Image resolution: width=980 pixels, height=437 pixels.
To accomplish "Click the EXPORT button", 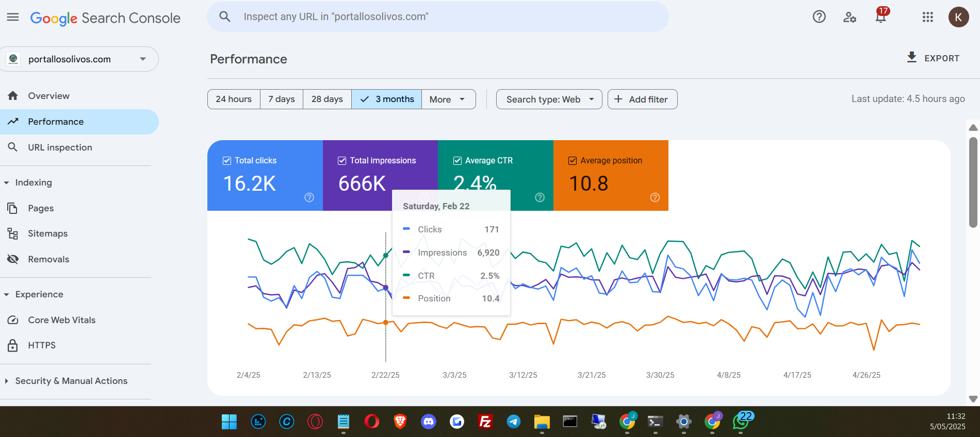I will click(x=934, y=58).
